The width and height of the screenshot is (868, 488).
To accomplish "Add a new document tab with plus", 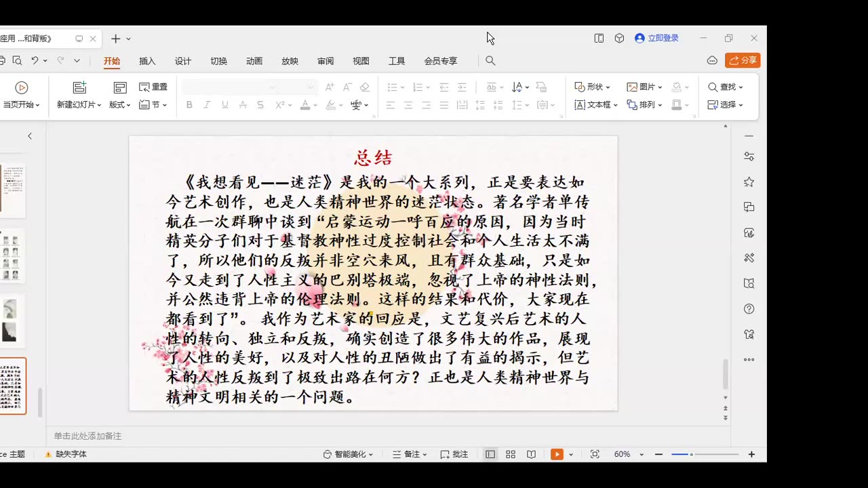I will (x=115, y=39).
